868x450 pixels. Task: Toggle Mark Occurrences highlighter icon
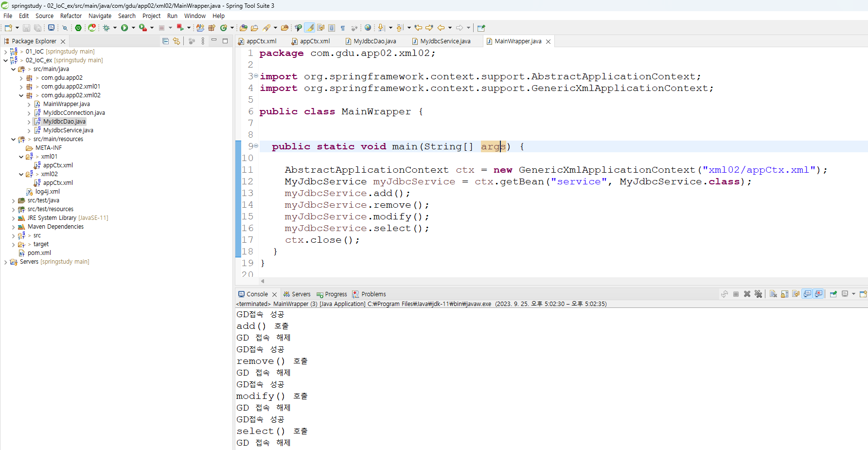coord(310,28)
